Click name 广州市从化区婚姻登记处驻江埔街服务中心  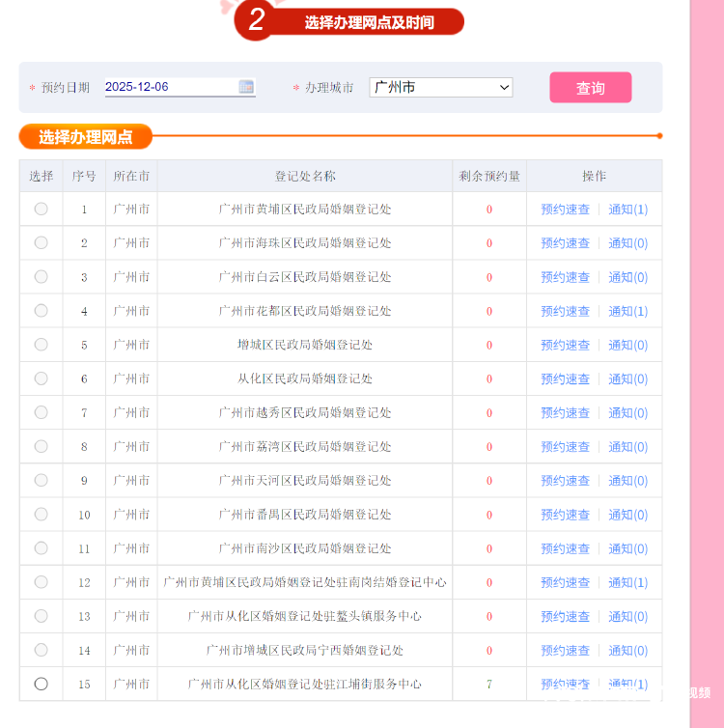click(305, 684)
